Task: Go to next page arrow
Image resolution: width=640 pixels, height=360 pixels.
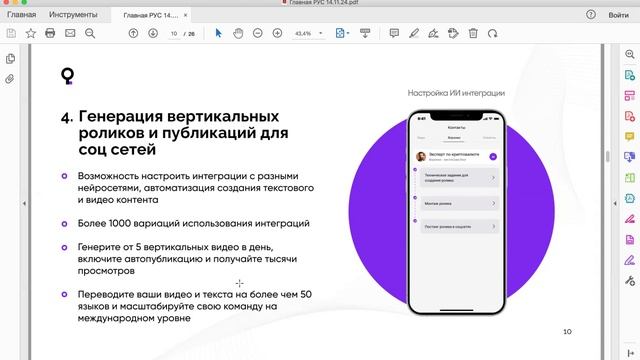Action: (153, 33)
